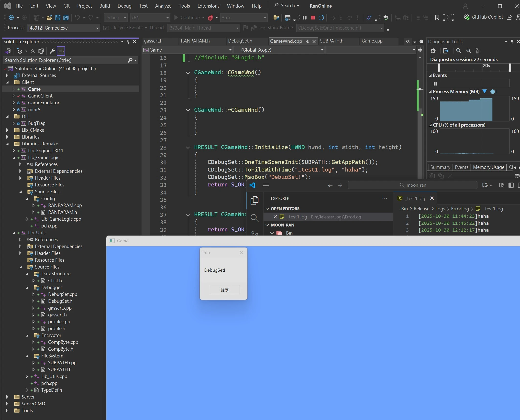Image resolution: width=520 pixels, height=420 pixels.
Task: Expand the GameClient project node
Action: click(x=14, y=96)
